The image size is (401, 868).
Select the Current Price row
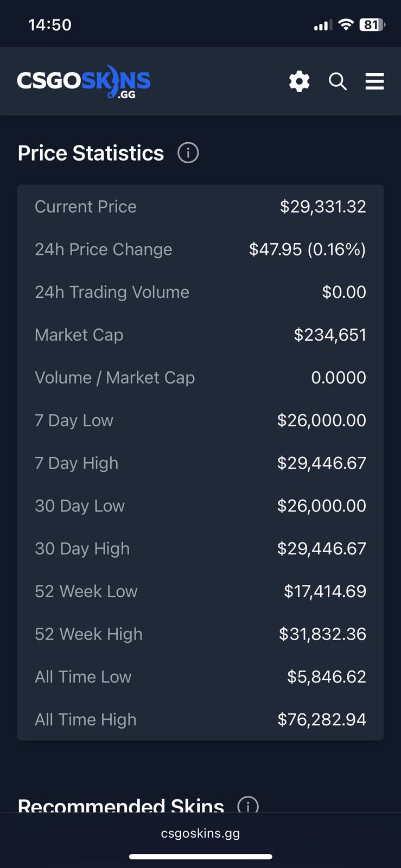coord(200,207)
